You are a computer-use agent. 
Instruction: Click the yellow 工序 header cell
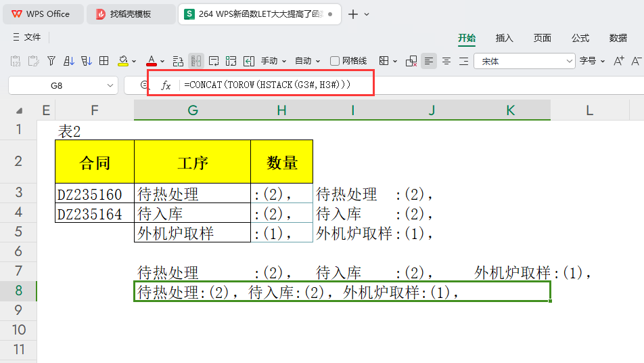click(193, 162)
